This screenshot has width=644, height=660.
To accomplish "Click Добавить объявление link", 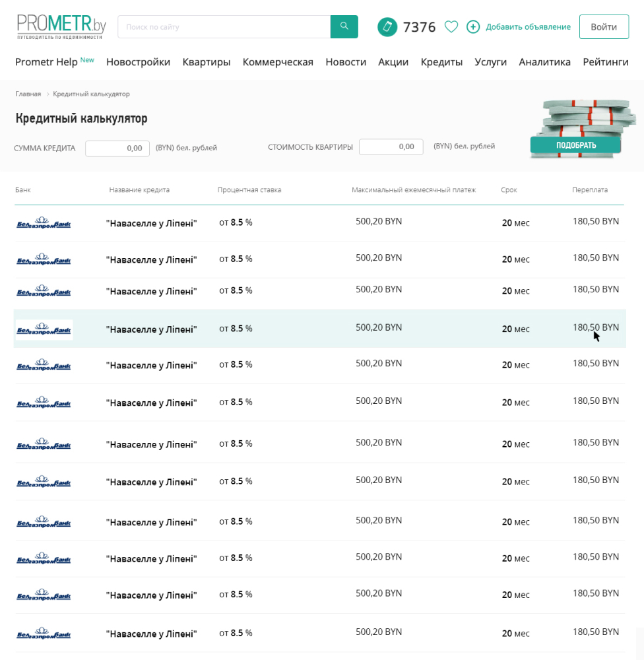I will [x=528, y=27].
